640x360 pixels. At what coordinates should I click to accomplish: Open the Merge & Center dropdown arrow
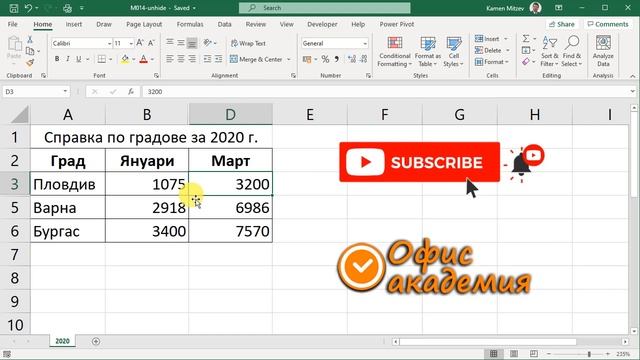289,59
